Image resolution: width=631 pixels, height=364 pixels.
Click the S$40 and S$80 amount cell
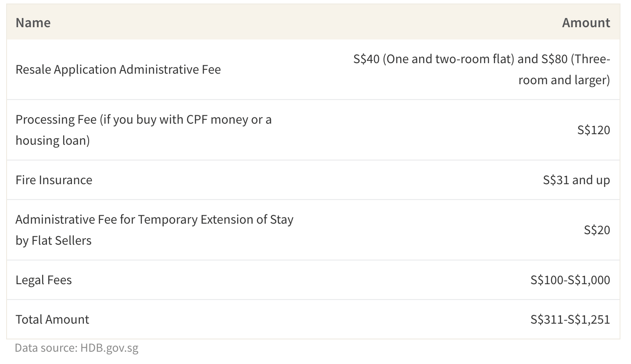click(481, 69)
